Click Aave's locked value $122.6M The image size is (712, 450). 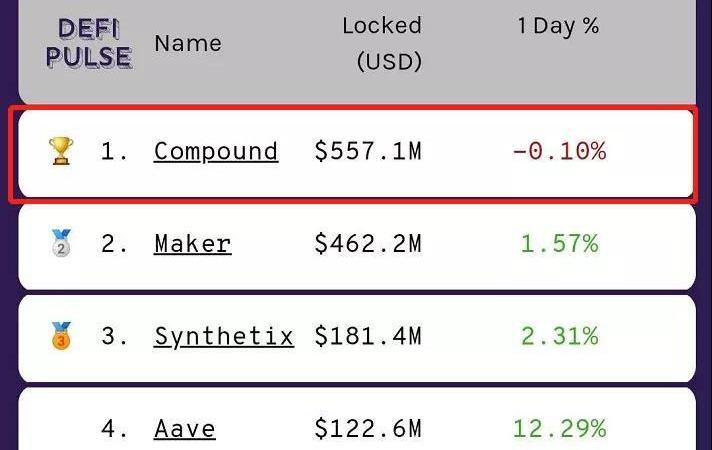[x=368, y=429]
